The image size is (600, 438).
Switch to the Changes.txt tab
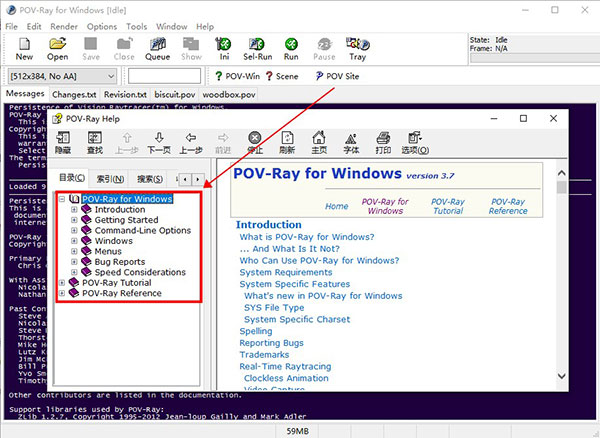[x=74, y=94]
